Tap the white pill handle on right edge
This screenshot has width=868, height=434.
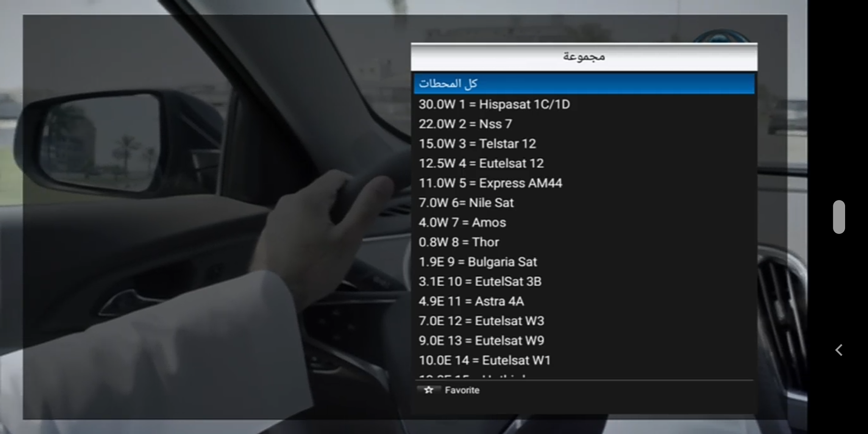[839, 217]
